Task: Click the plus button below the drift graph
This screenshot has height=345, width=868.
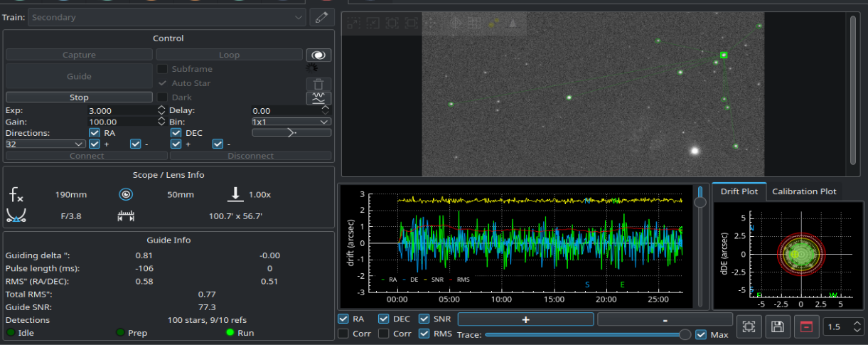Action: pyautogui.click(x=525, y=320)
